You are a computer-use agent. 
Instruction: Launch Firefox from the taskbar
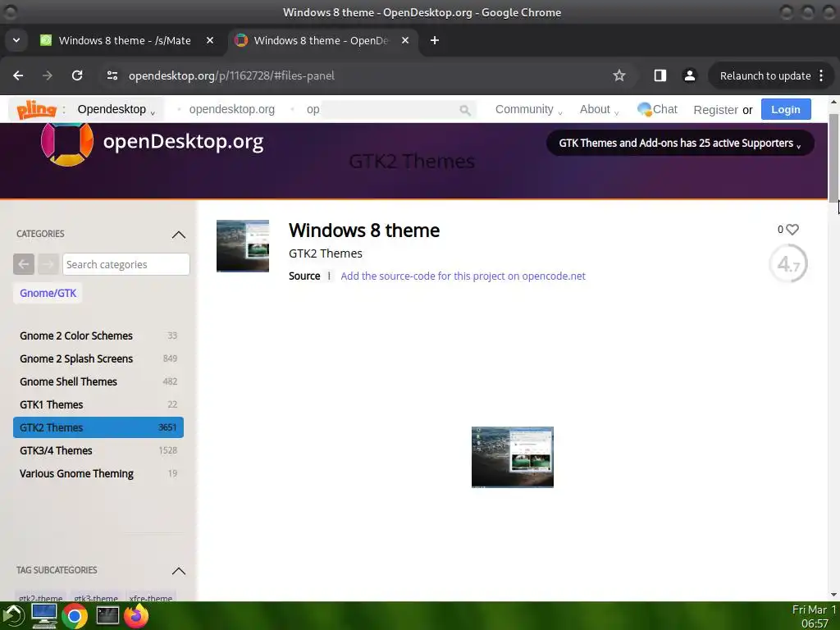[x=136, y=616]
